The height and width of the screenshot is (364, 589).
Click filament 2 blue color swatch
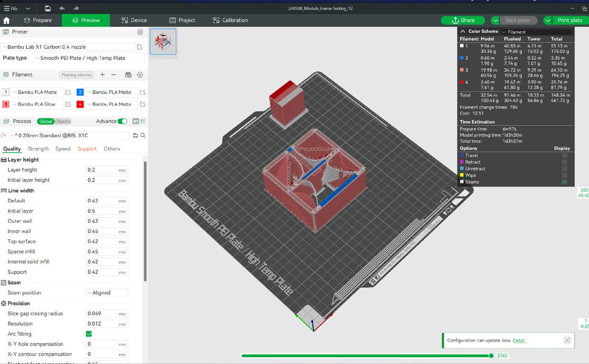(80, 92)
